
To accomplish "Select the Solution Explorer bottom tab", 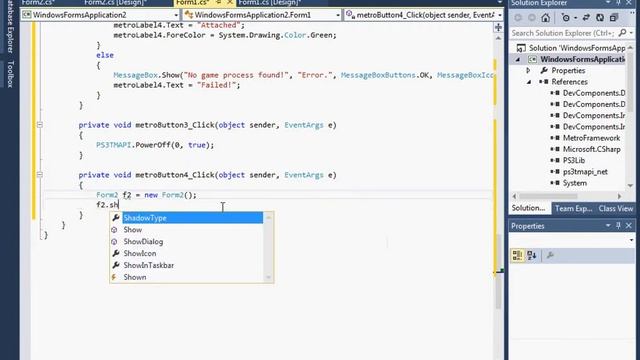I will pos(529,208).
